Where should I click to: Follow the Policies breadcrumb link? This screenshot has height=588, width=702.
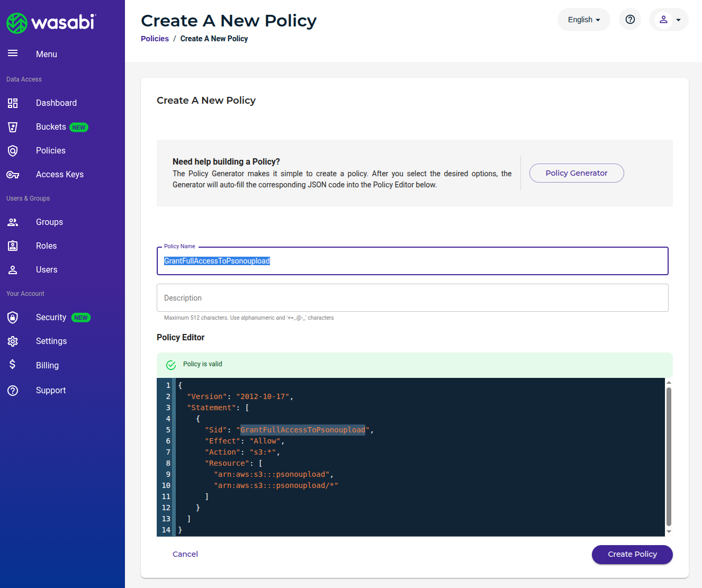point(155,38)
